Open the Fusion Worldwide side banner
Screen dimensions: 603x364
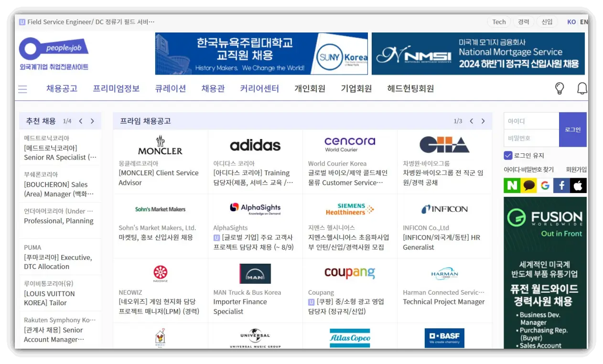pos(545,272)
